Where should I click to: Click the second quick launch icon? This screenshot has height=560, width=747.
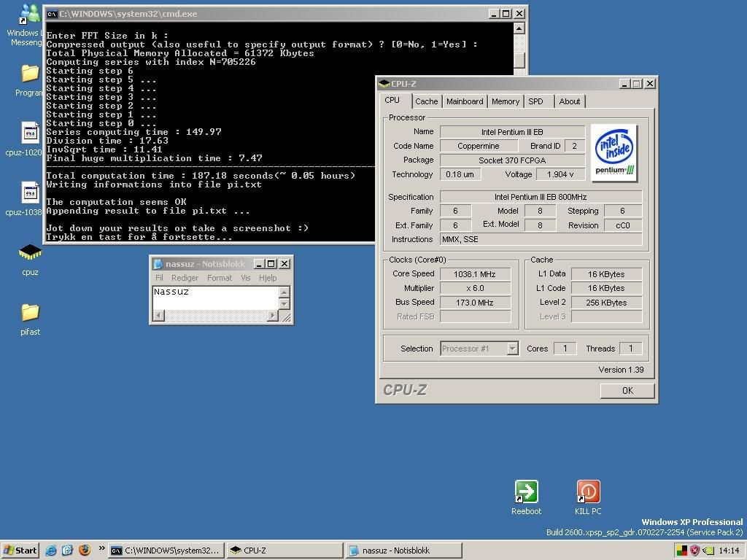pyautogui.click(x=67, y=551)
